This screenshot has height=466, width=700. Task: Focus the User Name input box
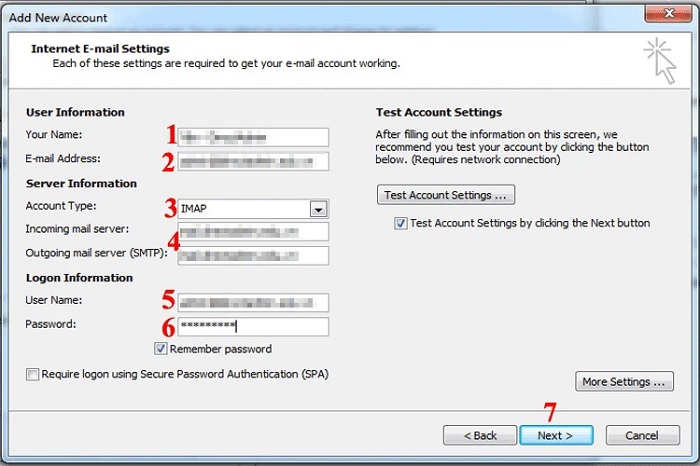pos(253,302)
